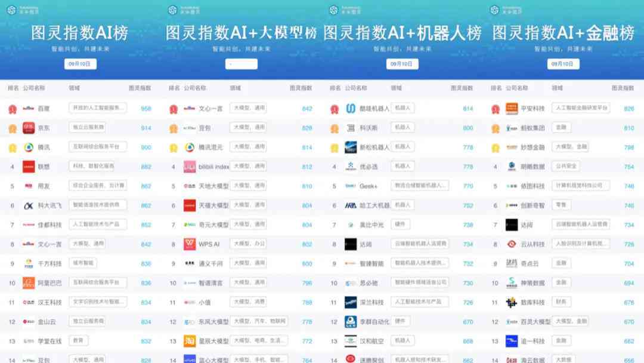
Task: Click the 大模型、金融 tag beside 妙想金融
Action: [x=571, y=147]
